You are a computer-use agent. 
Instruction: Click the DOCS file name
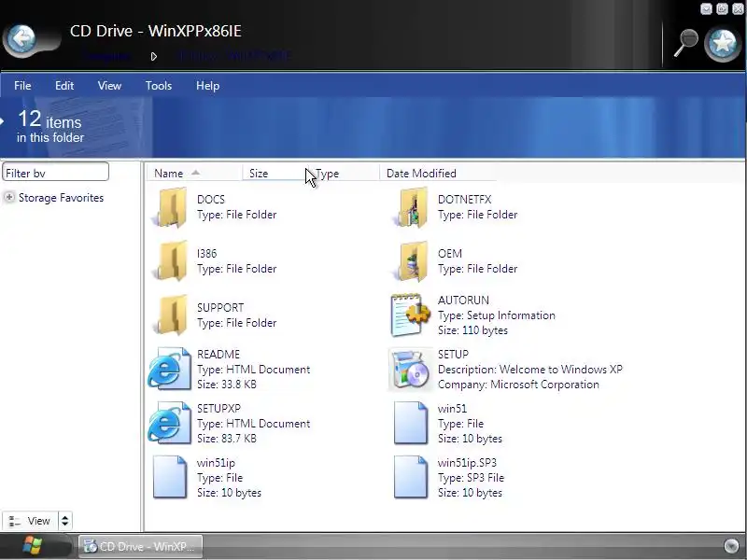click(x=211, y=200)
